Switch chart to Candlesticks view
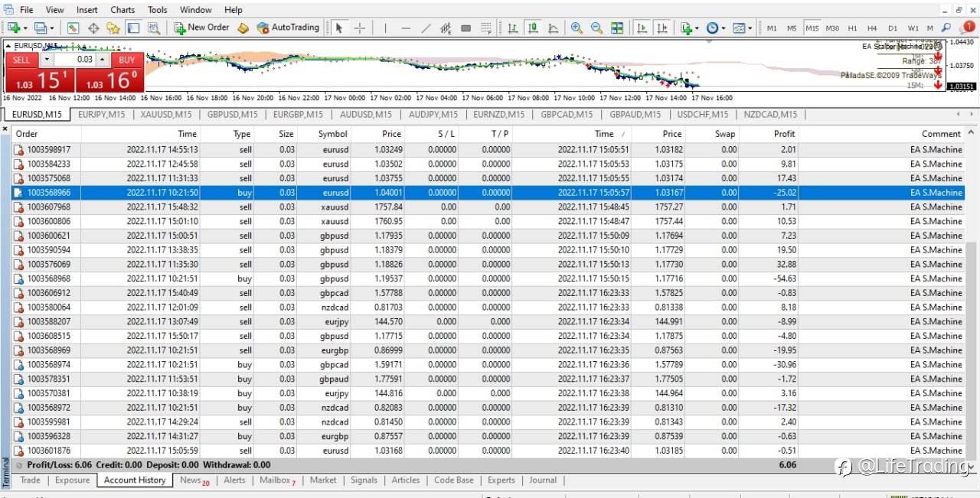 pos(533,28)
